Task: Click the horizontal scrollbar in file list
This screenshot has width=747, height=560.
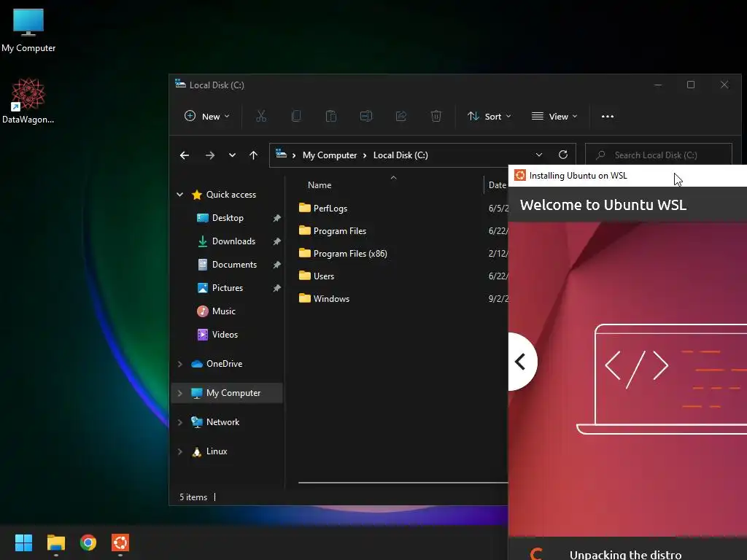Action: click(403, 483)
